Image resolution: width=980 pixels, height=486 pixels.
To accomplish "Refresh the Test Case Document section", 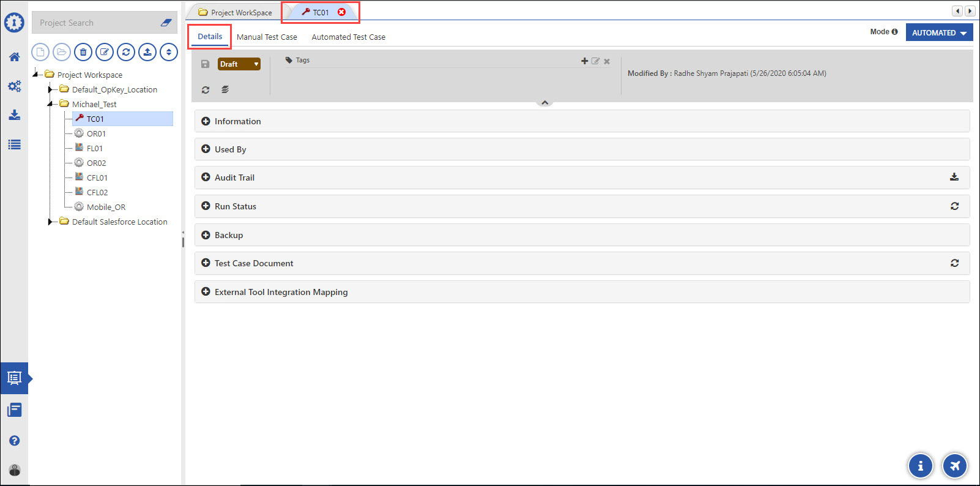I will coord(954,263).
